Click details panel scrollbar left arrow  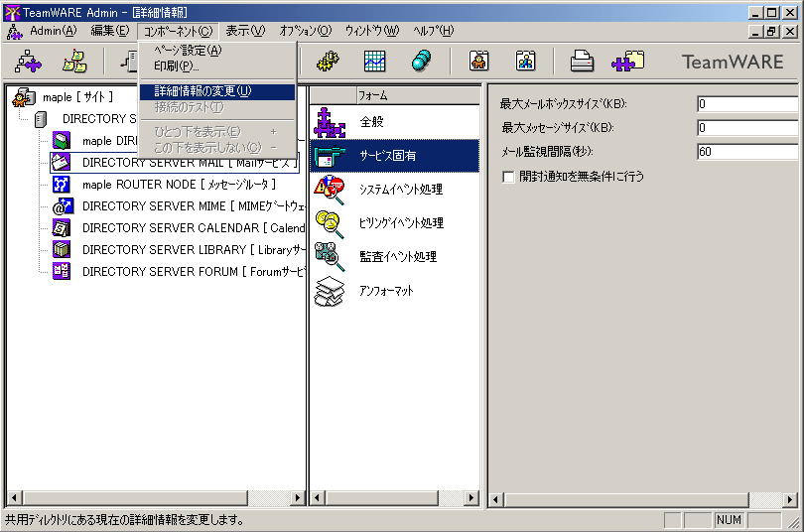[x=495, y=499]
